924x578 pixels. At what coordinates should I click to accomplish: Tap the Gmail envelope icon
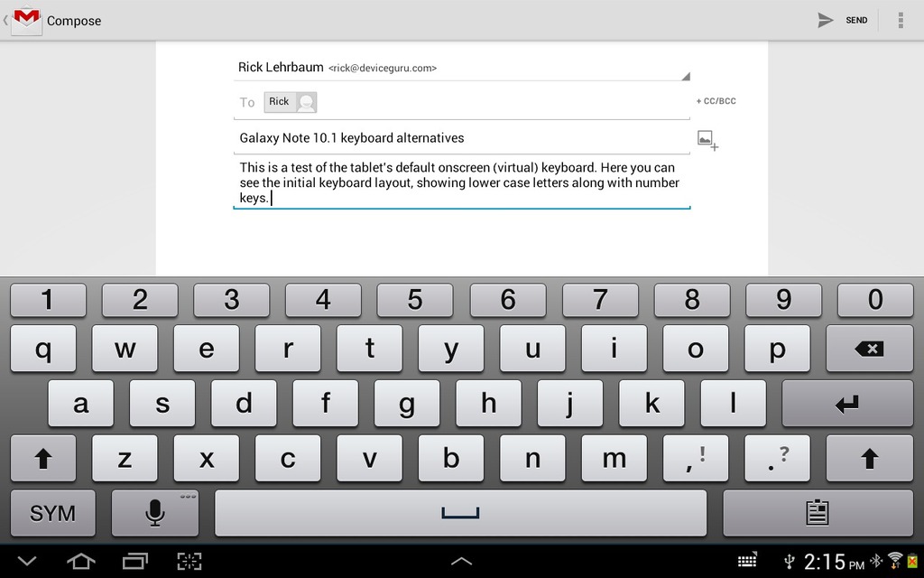coord(26,21)
